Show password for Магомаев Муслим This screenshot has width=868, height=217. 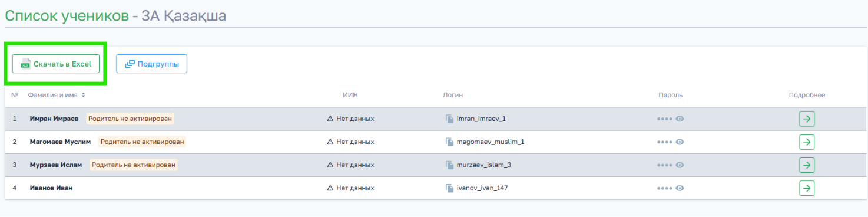[x=680, y=142]
